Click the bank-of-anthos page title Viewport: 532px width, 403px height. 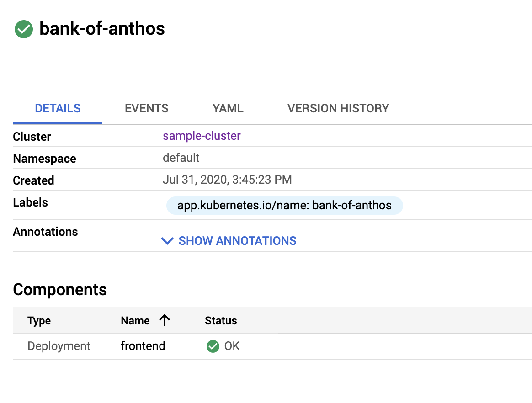(x=102, y=29)
